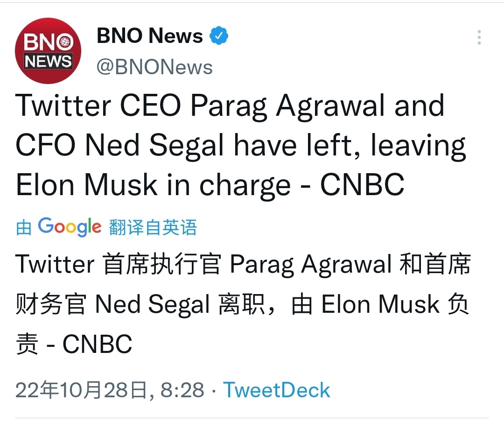Click the TweetDeck source link
The height and width of the screenshot is (422, 504).
click(x=277, y=389)
